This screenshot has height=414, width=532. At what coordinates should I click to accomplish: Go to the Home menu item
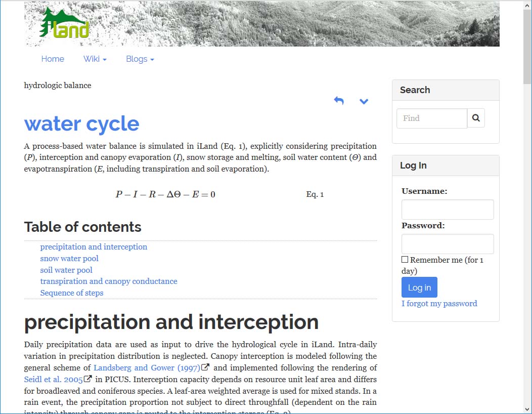53,59
